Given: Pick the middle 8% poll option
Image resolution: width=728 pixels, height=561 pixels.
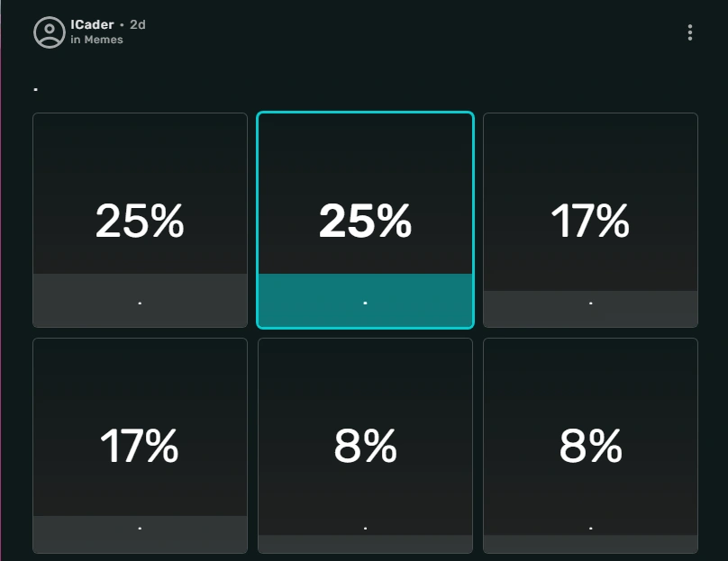Looking at the screenshot, I should 365,446.
